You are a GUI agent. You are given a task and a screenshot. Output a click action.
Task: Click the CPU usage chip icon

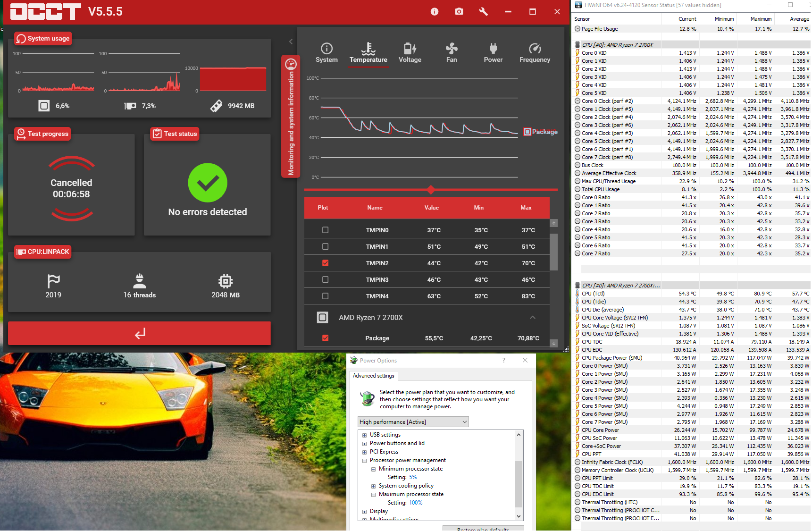pos(44,106)
